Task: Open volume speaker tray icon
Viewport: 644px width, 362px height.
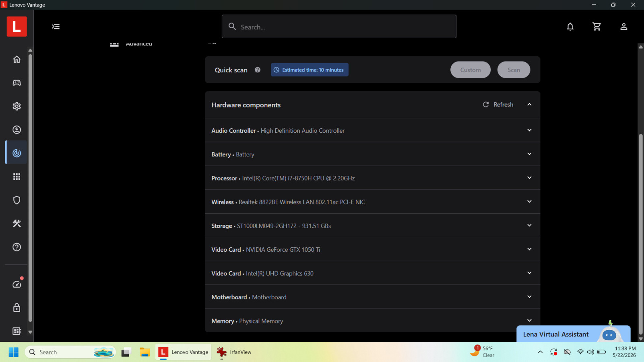Action: [590, 352]
